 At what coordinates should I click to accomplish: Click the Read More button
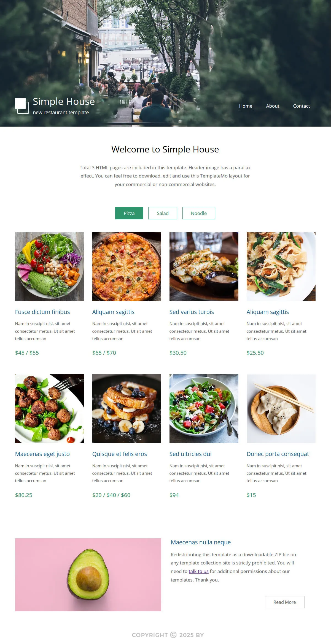click(x=285, y=602)
